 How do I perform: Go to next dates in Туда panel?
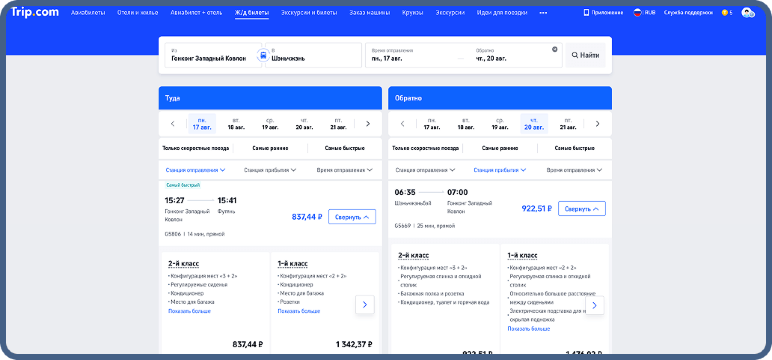pos(368,124)
